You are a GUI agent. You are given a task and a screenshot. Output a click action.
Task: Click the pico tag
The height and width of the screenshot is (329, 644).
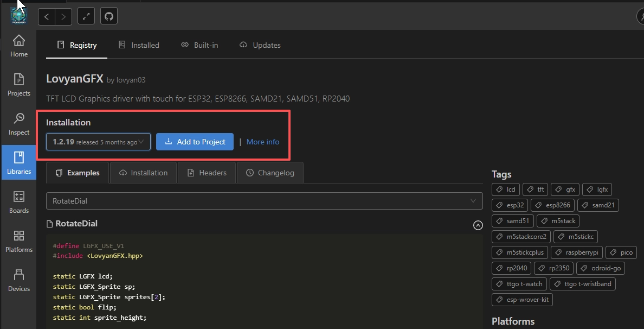[x=621, y=252]
